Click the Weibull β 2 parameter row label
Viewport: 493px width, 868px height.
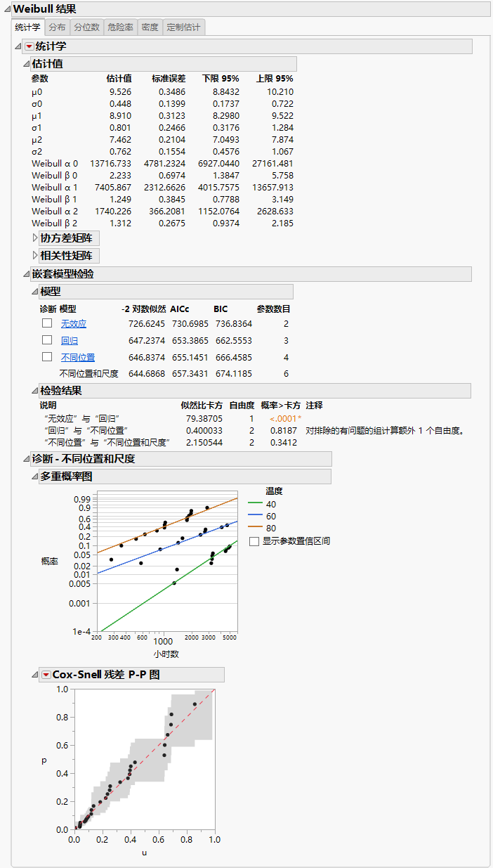(x=55, y=224)
